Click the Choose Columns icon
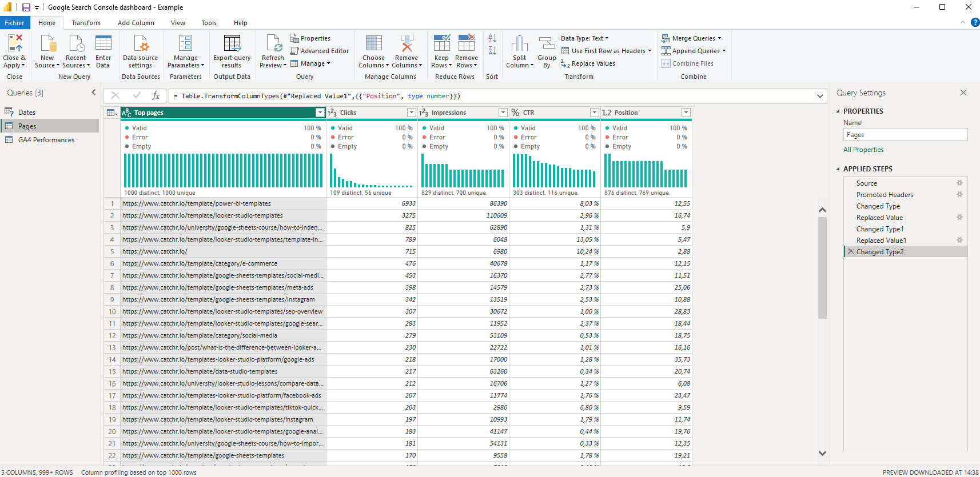 coord(374,43)
